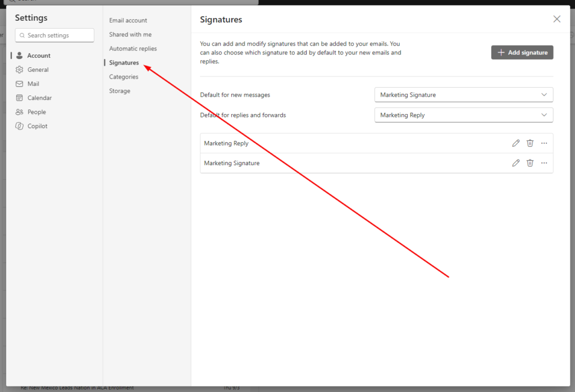The width and height of the screenshot is (575, 392).
Task: Select Categories submenu item
Action: [x=124, y=76]
